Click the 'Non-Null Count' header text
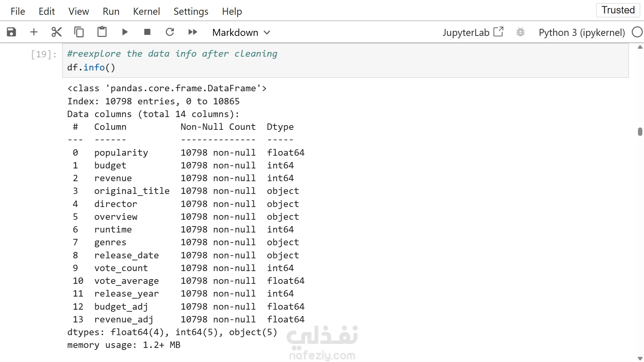This screenshot has width=644, height=362. [218, 127]
